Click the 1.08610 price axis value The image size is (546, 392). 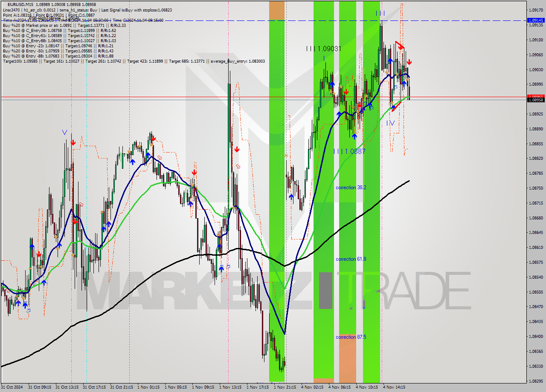(536, 248)
